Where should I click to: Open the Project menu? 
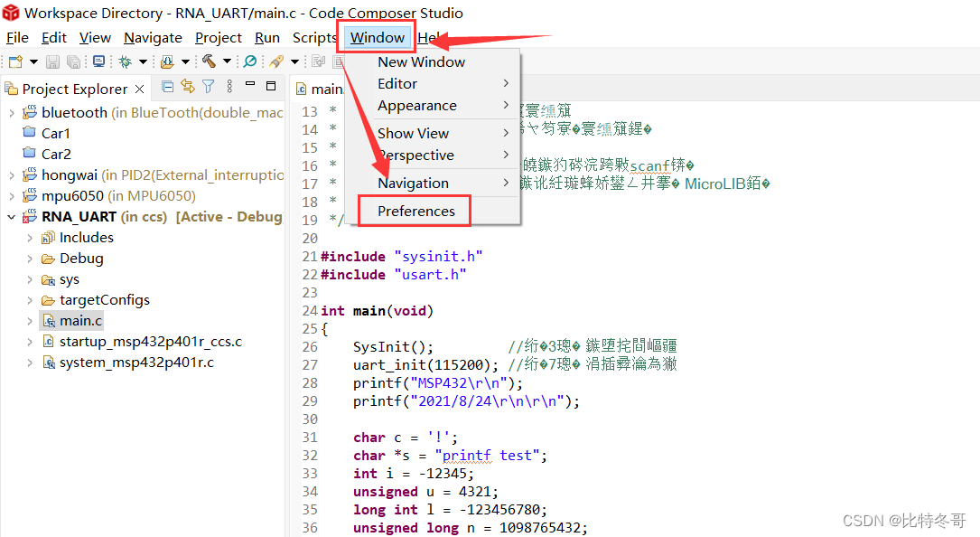coord(218,38)
